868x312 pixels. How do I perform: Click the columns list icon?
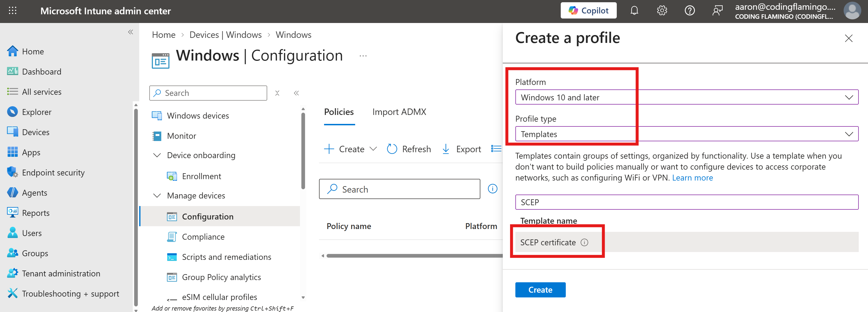(496, 149)
